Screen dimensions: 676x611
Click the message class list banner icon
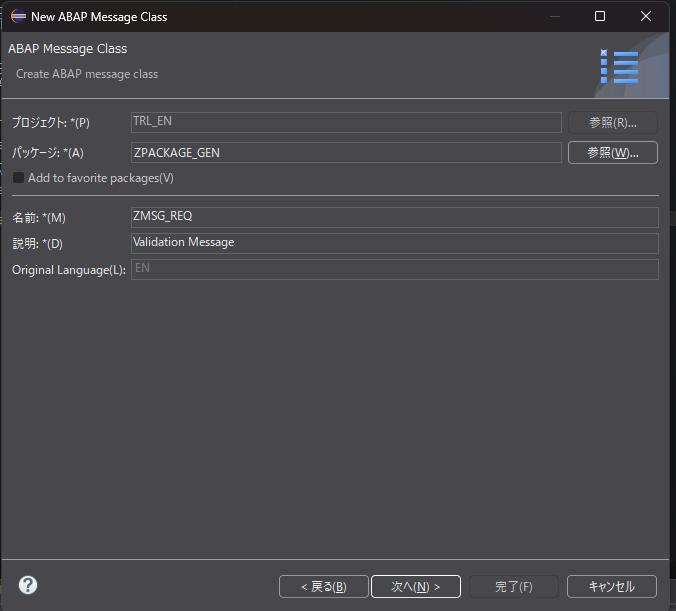[619, 66]
